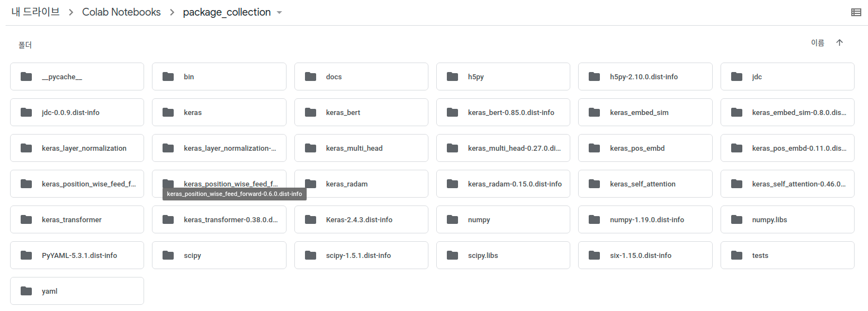Select the scipy folder name
868x311 pixels.
tap(192, 256)
